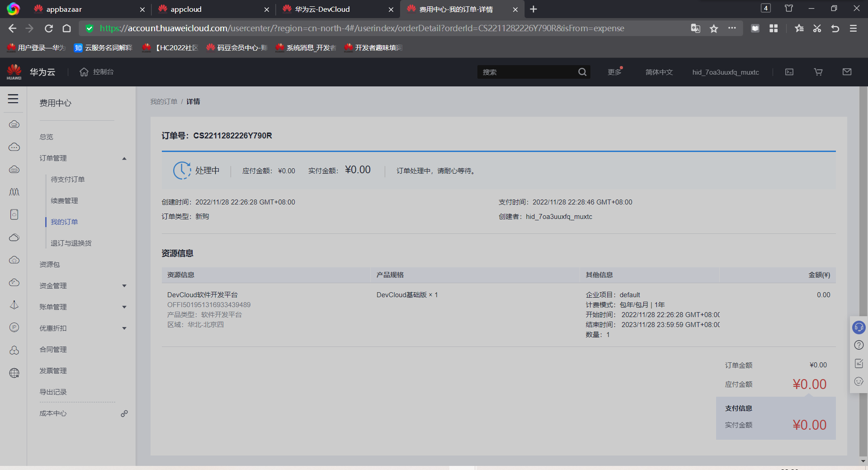Viewport: 868px width, 470px height.
Task: Open the messages envelope icon
Action: [x=847, y=72]
